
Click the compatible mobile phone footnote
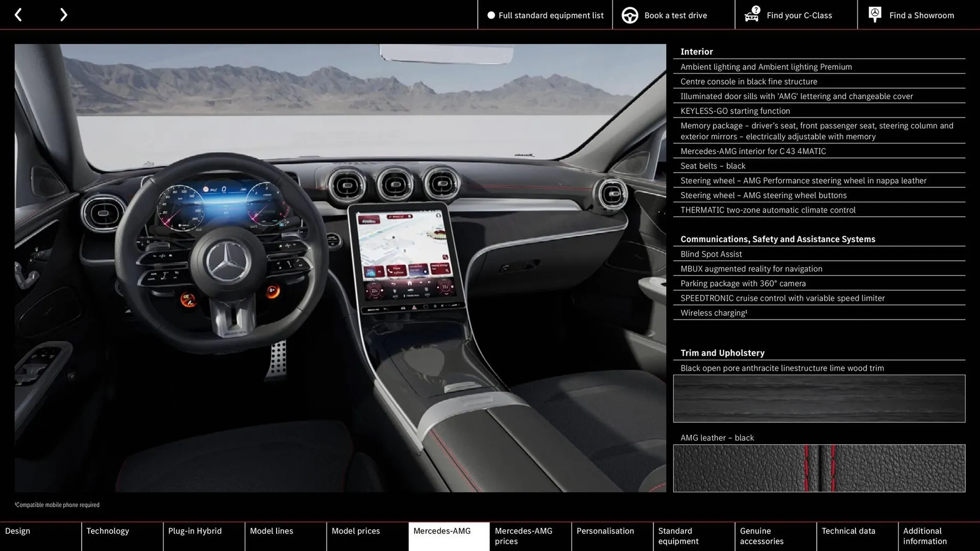pyautogui.click(x=57, y=505)
